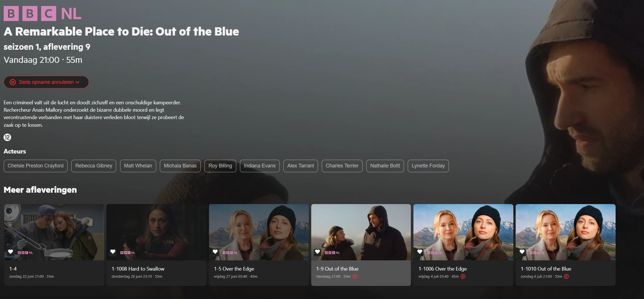The image size is (644, 299).
Task: Click the BBC NL channel logo
Action: (43, 13)
